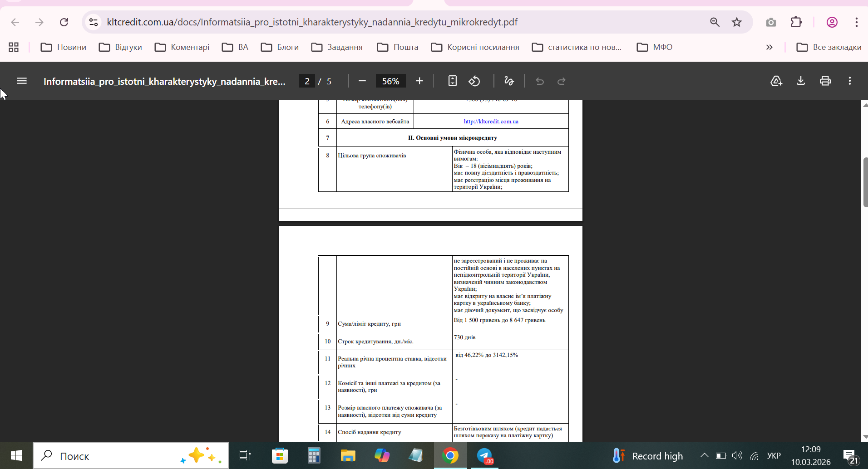The image size is (868, 469).
Task: Open the apps grid in bookmarks bar
Action: click(14, 47)
